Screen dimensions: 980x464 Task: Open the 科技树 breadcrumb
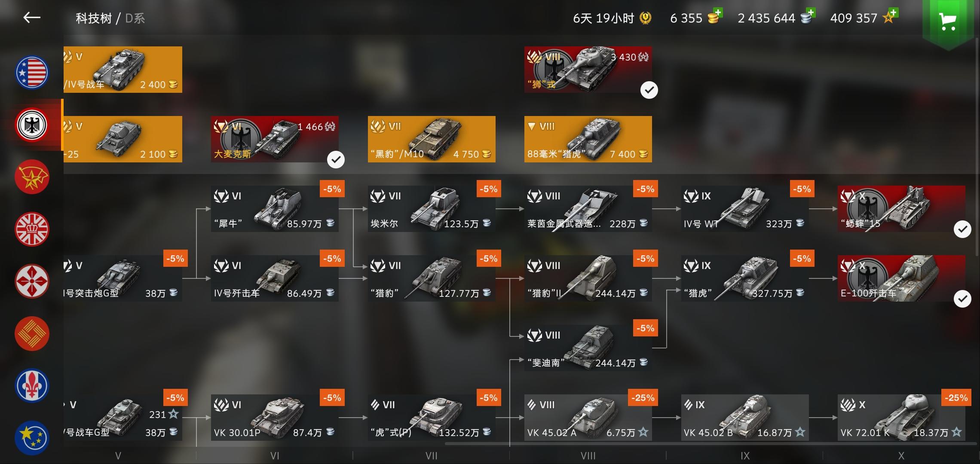point(94,18)
